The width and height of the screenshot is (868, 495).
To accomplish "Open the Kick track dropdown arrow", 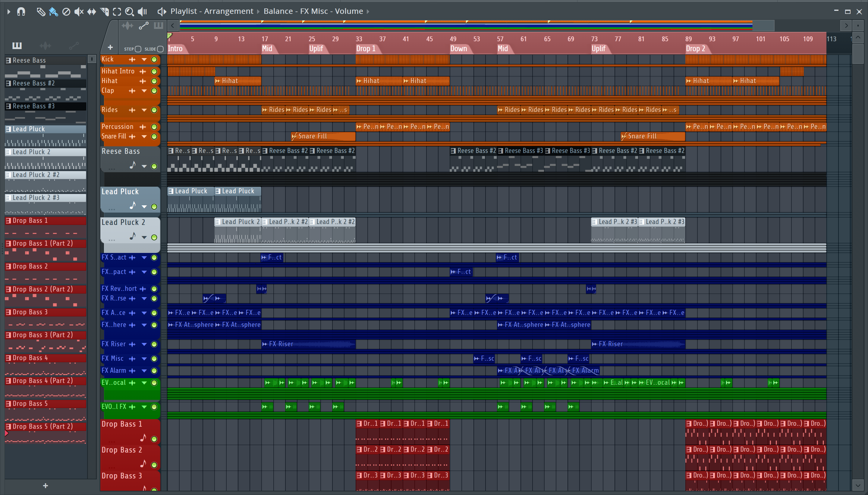I will pos(144,60).
